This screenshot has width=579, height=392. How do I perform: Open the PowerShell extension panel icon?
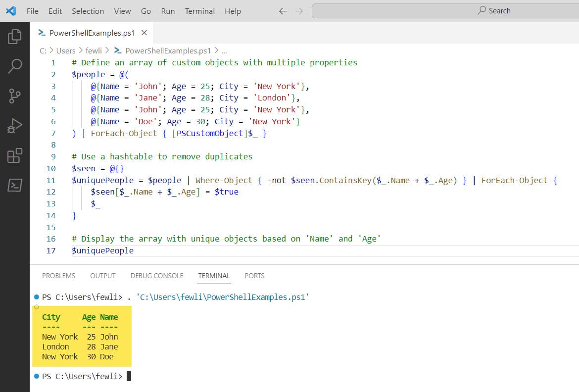[x=15, y=185]
